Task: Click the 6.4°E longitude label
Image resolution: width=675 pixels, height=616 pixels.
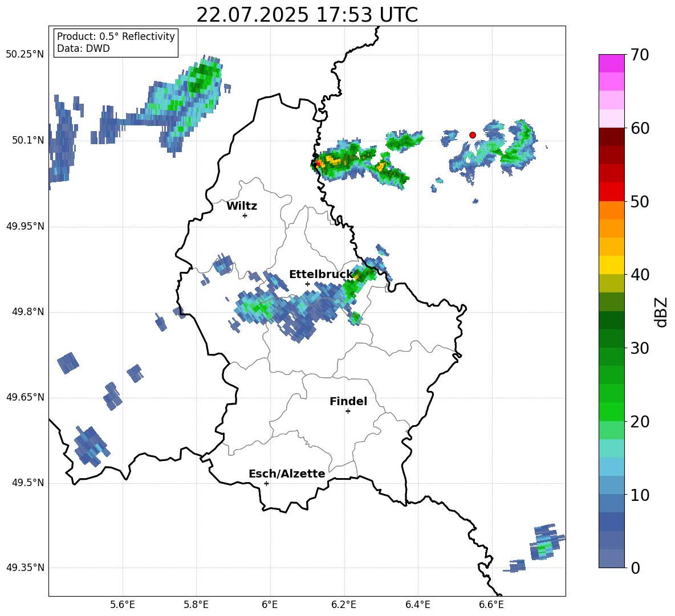Action: 417,605
